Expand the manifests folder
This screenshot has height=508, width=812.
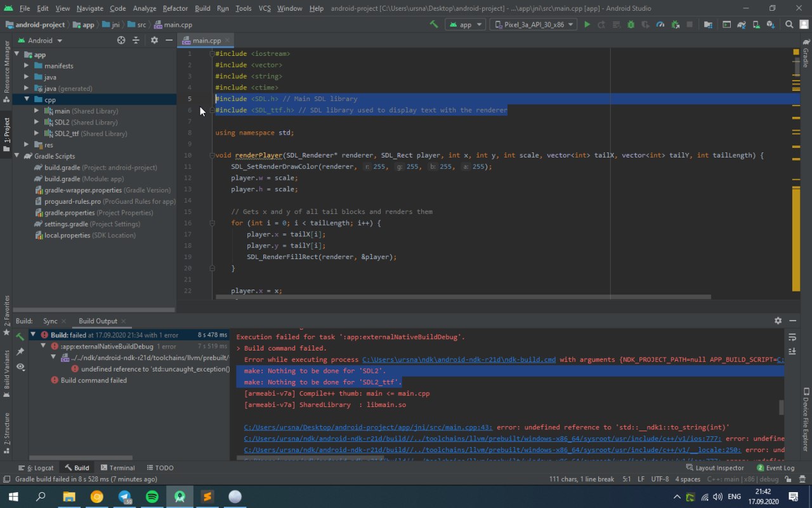pos(27,65)
